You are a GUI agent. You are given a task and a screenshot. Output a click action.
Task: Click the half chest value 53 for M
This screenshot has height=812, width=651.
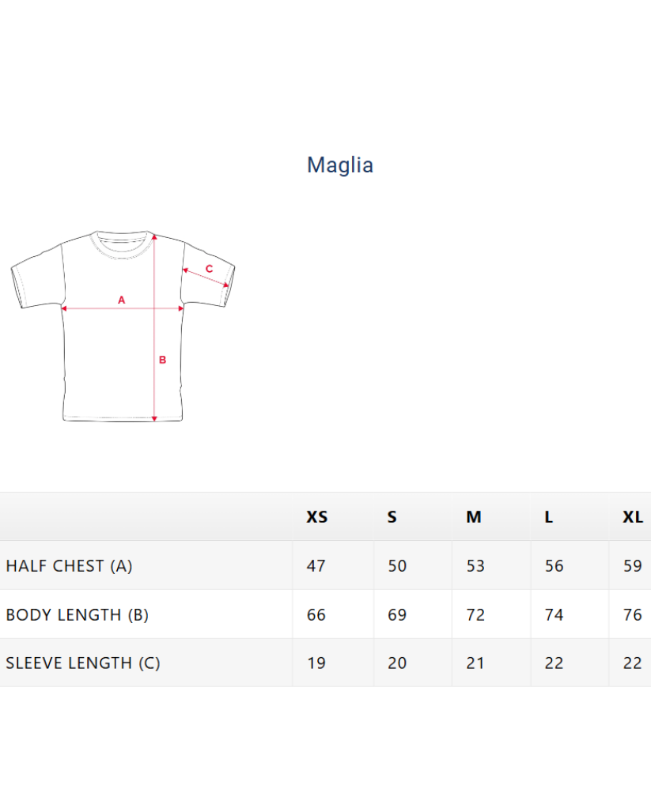point(475,566)
